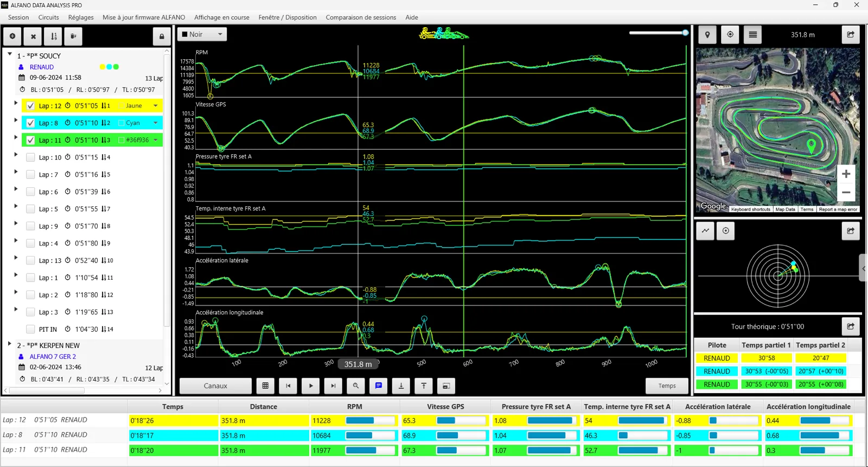Open the Affichage en course menu

pos(222,17)
